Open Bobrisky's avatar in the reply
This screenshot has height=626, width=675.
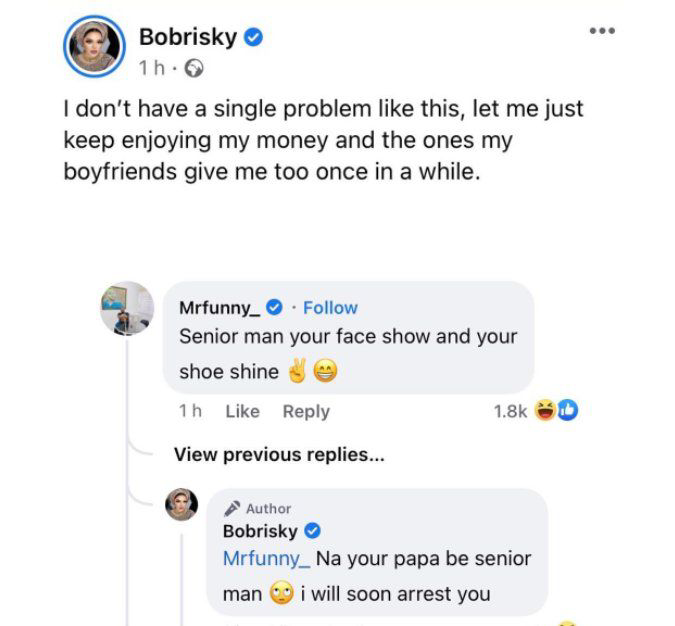[x=182, y=504]
